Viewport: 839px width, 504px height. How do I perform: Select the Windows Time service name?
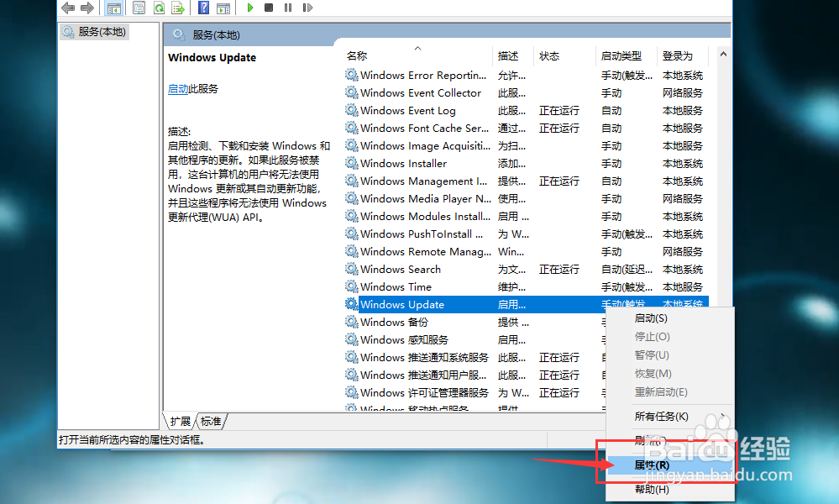pyautogui.click(x=396, y=286)
